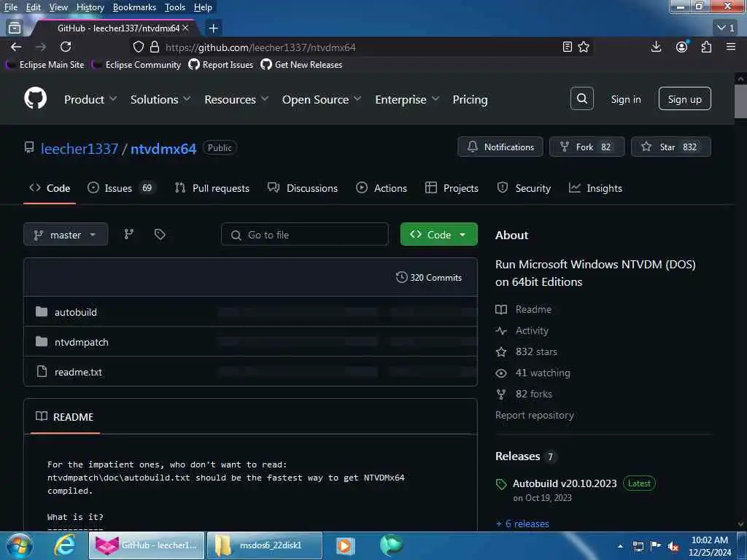The image size is (747, 560).
Task: Open the Windows Start orb
Action: coord(19,545)
